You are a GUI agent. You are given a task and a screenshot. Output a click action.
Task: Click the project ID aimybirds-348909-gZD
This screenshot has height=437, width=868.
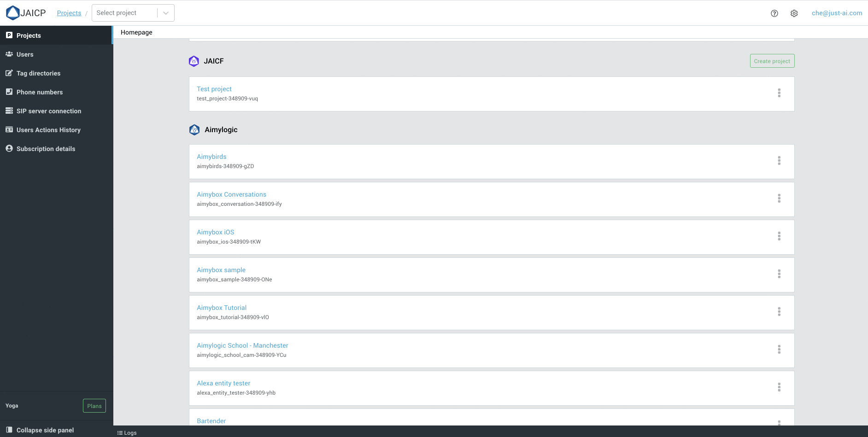pyautogui.click(x=225, y=166)
